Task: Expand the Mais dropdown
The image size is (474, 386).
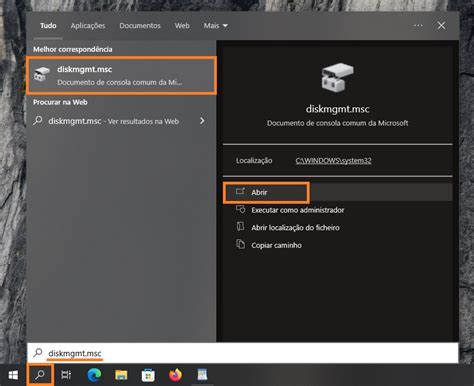Action: [216, 26]
